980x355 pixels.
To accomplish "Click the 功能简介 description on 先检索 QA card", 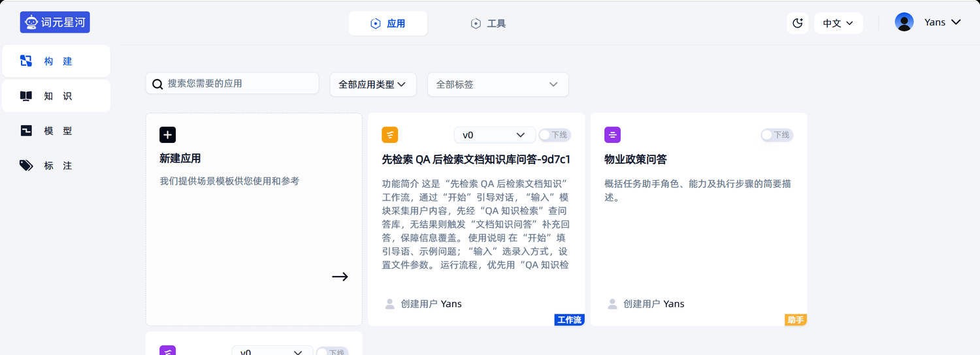I will [x=476, y=224].
